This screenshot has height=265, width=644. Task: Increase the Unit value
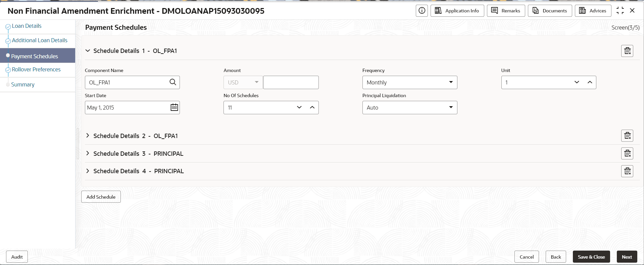590,82
